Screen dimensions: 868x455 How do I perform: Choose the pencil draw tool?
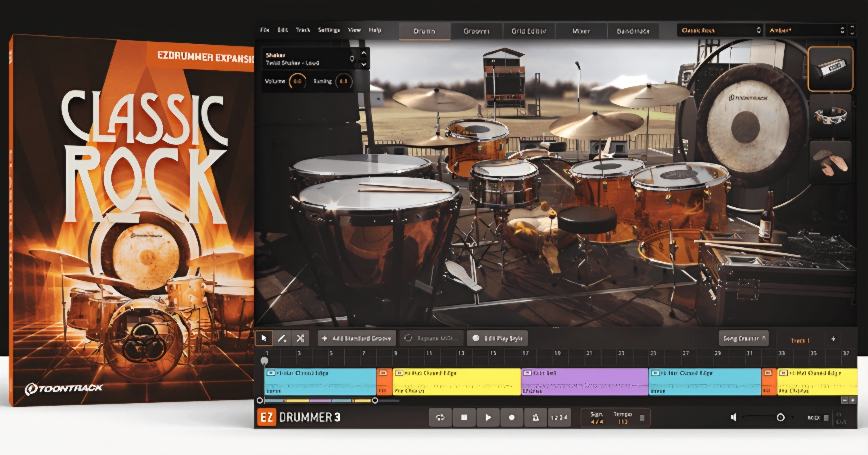[282, 338]
